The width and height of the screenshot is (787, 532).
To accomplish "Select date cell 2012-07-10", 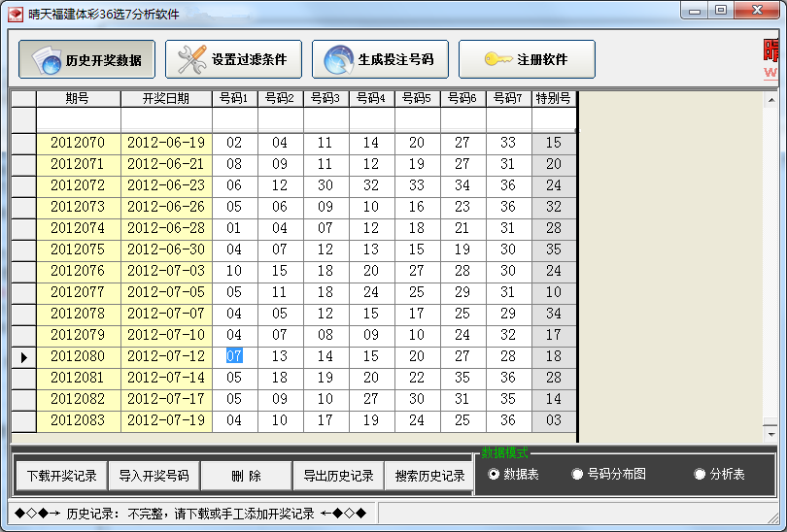I will [166, 335].
